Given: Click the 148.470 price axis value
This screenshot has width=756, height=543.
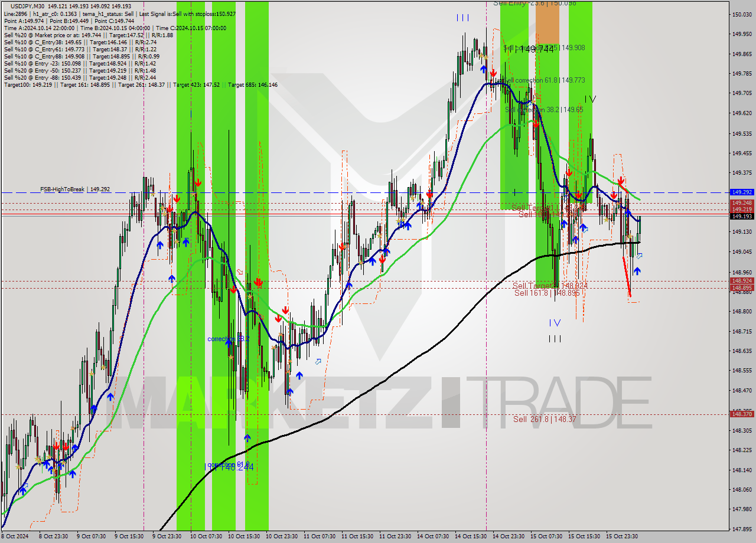Looking at the screenshot, I should click(x=742, y=391).
